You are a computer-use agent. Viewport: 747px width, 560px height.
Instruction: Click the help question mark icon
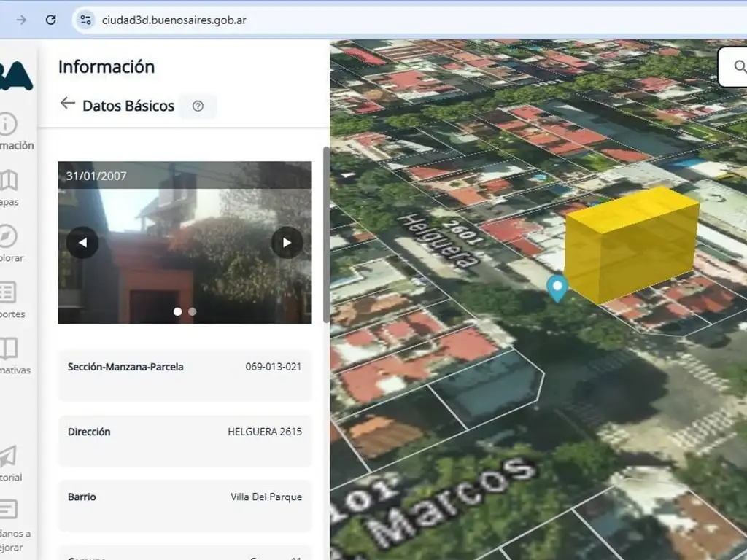(198, 106)
